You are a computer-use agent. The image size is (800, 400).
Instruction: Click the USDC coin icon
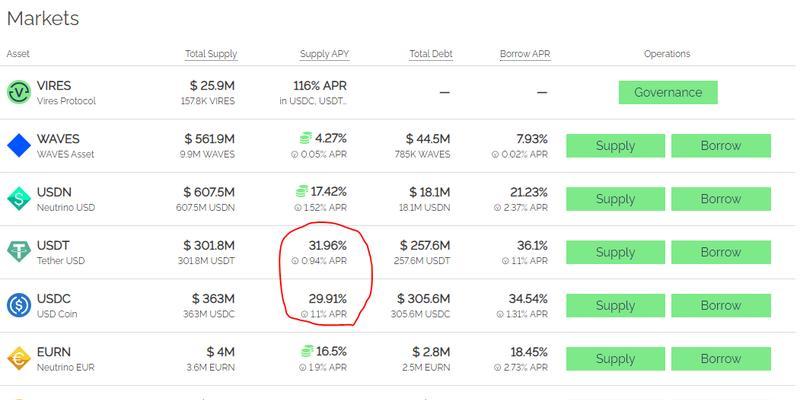[x=19, y=305]
